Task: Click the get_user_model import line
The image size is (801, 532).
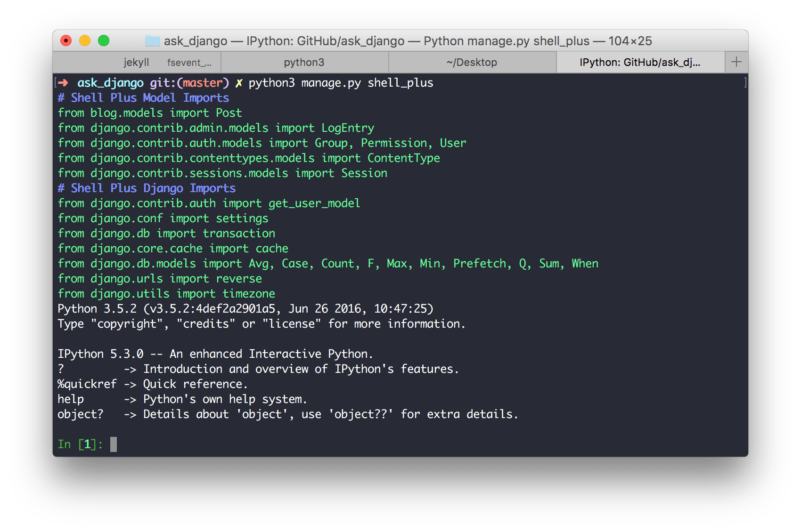Action: [x=209, y=203]
